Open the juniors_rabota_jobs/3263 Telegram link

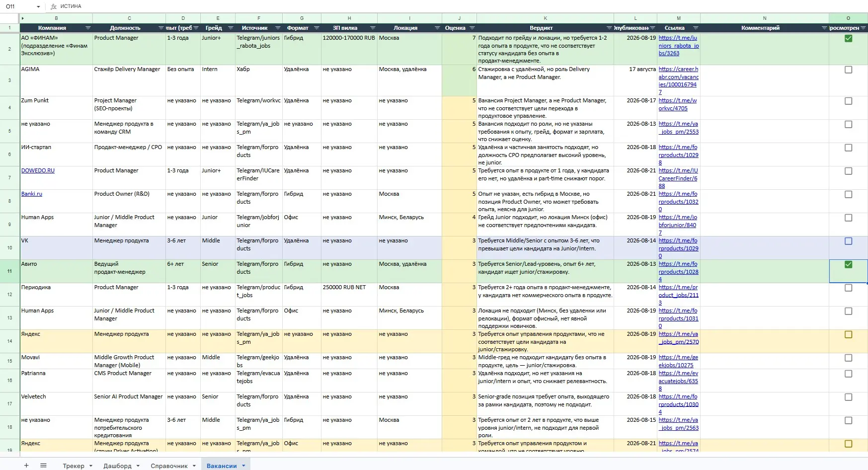coord(679,46)
